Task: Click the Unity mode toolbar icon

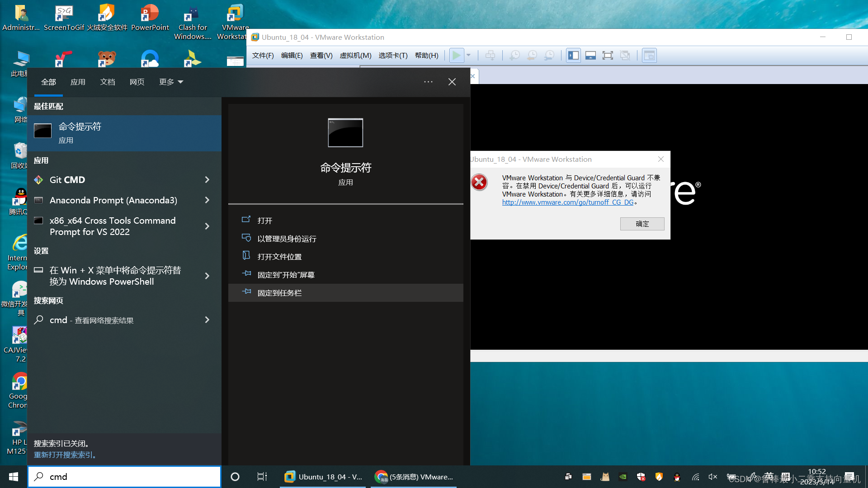Action: 625,56
